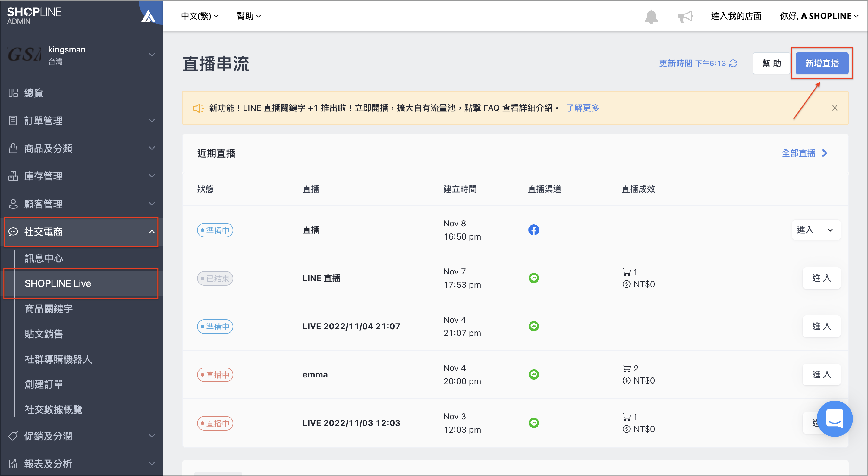Screen dimensions: 868x476
Task: Click the stream title LIVE 2022/11/03 12:03
Action: pyautogui.click(x=351, y=423)
